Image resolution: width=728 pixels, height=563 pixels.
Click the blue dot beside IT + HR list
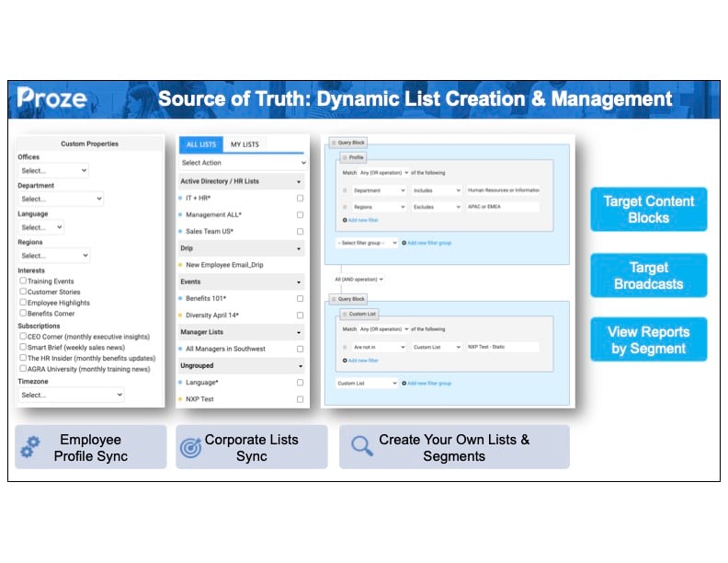pyautogui.click(x=180, y=198)
